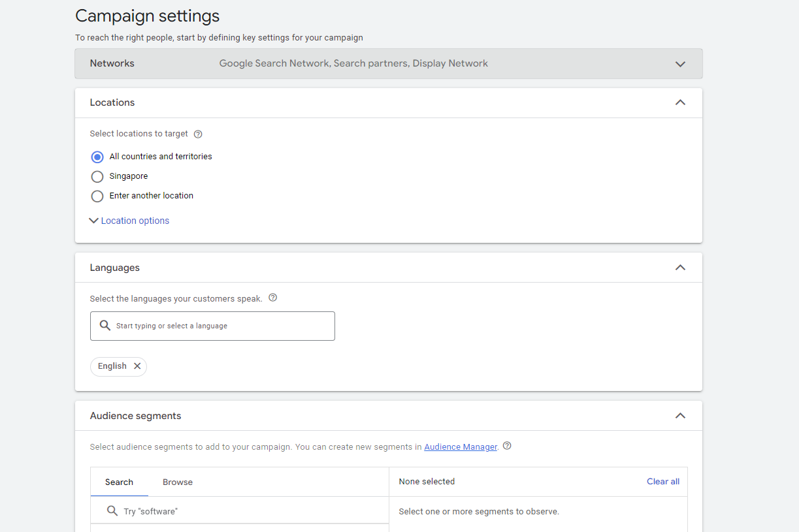Switch to the Browse tab
799x532 pixels.
[x=178, y=482]
